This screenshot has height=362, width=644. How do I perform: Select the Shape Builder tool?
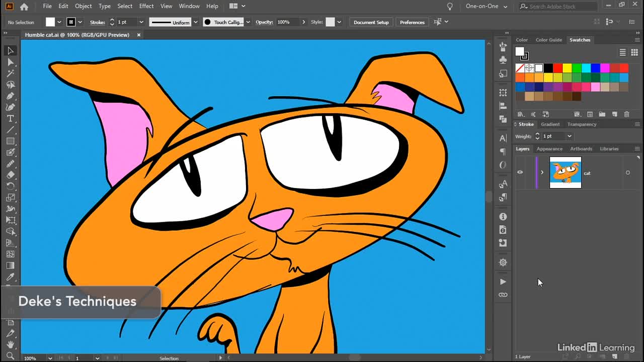point(10,231)
